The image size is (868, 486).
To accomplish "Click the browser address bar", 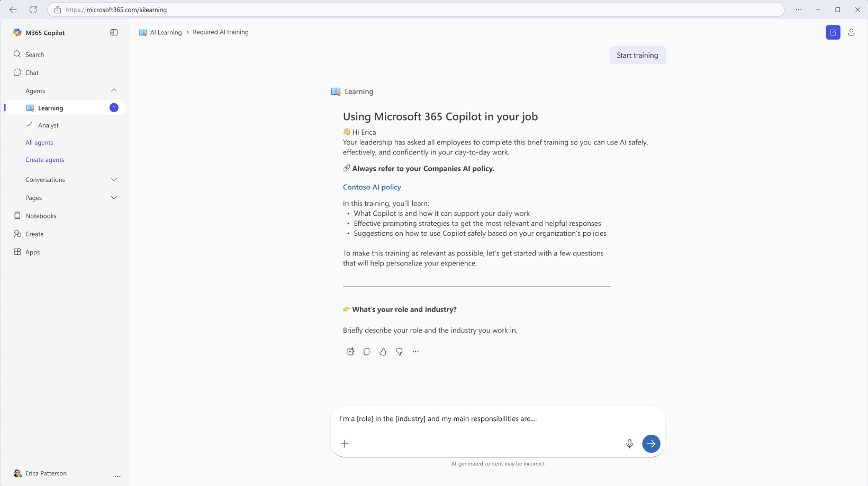I will click(x=415, y=10).
